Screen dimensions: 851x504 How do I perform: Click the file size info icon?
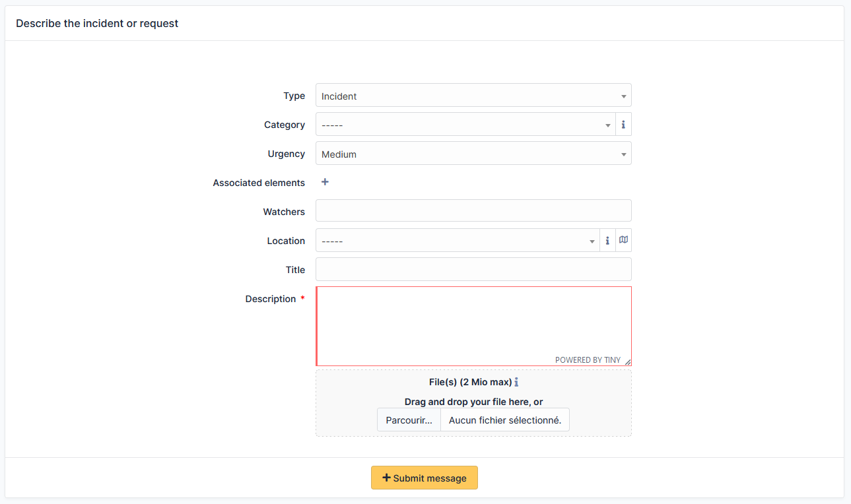(516, 381)
